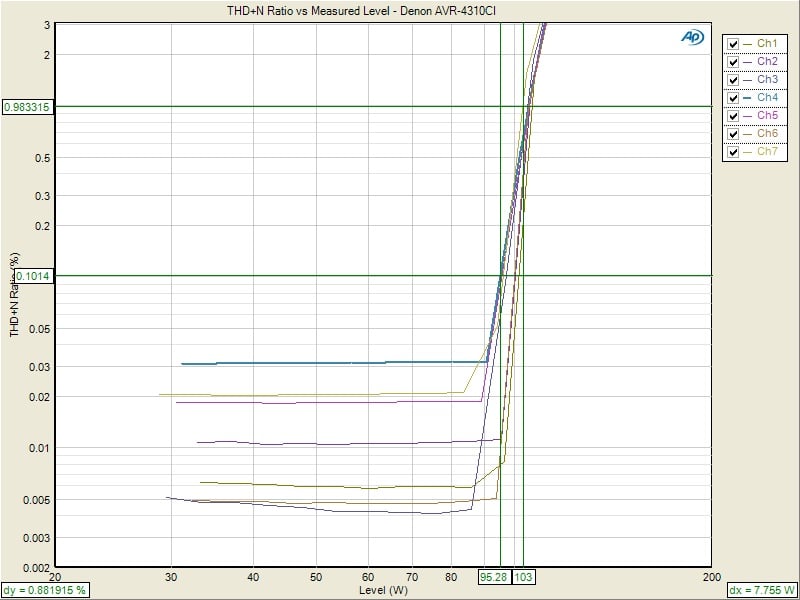800x600 pixels.
Task: Hide the Ch2 trace via its checkbox
Action: [734, 62]
